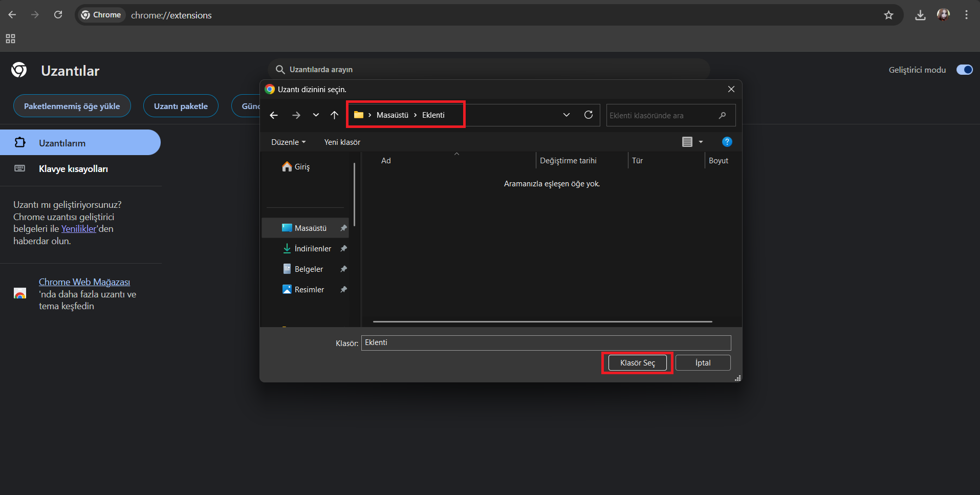The height and width of the screenshot is (495, 980).
Task: Change view layout icon in dialog
Action: [x=687, y=142]
